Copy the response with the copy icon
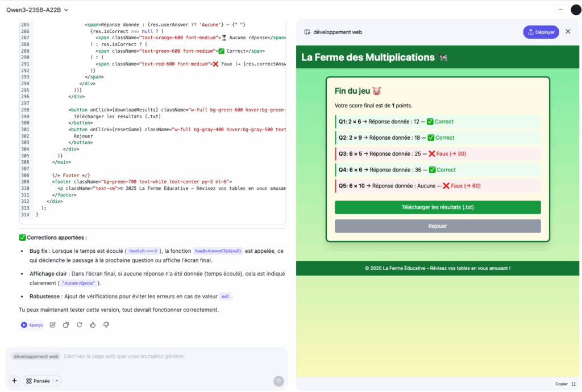Viewport: 582px width, 392px height. click(x=66, y=325)
